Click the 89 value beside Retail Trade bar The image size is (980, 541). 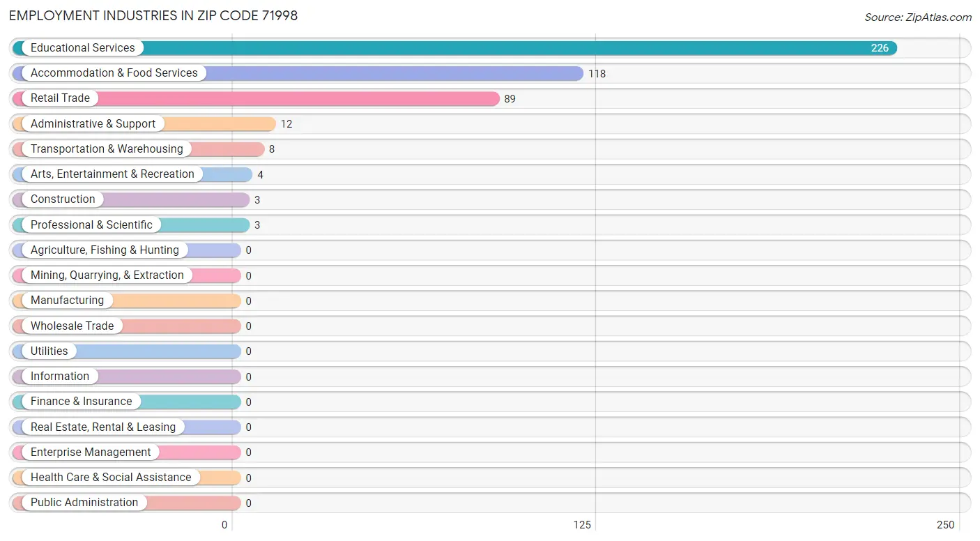point(510,99)
